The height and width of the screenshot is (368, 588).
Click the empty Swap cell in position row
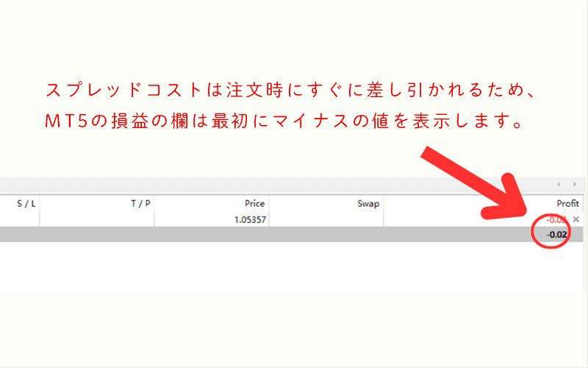tap(326, 219)
